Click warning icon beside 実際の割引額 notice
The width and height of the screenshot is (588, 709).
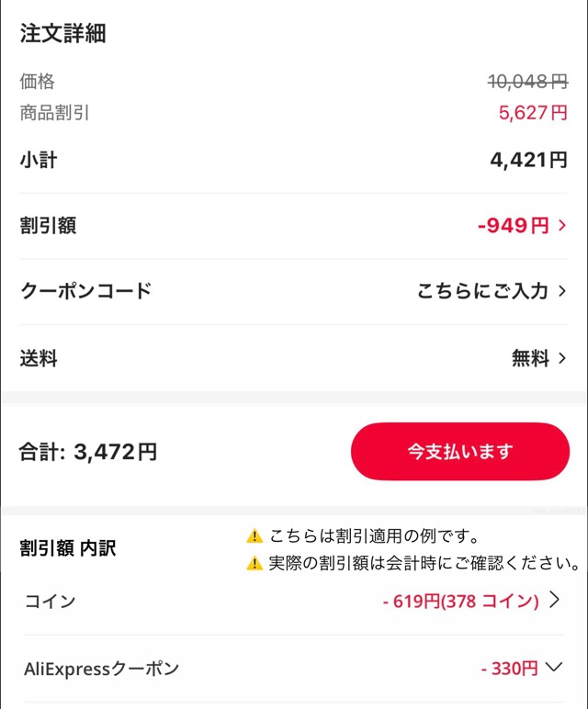pyautogui.click(x=254, y=563)
